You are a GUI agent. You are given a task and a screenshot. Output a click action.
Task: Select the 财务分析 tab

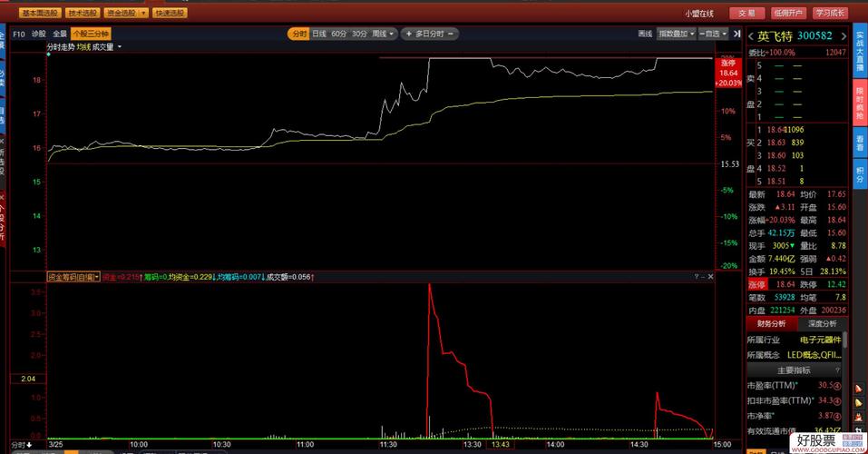[x=771, y=323]
